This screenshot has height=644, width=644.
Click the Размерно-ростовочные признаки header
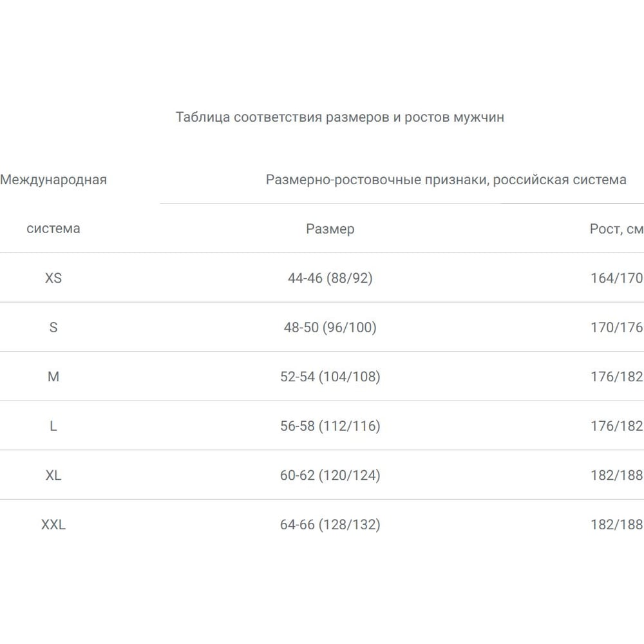(x=446, y=180)
